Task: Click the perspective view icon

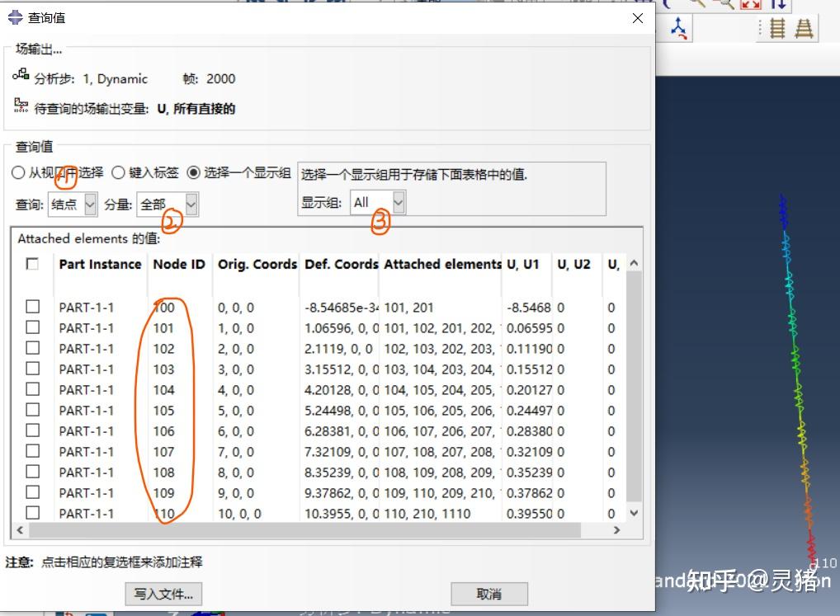Action: coord(804,28)
